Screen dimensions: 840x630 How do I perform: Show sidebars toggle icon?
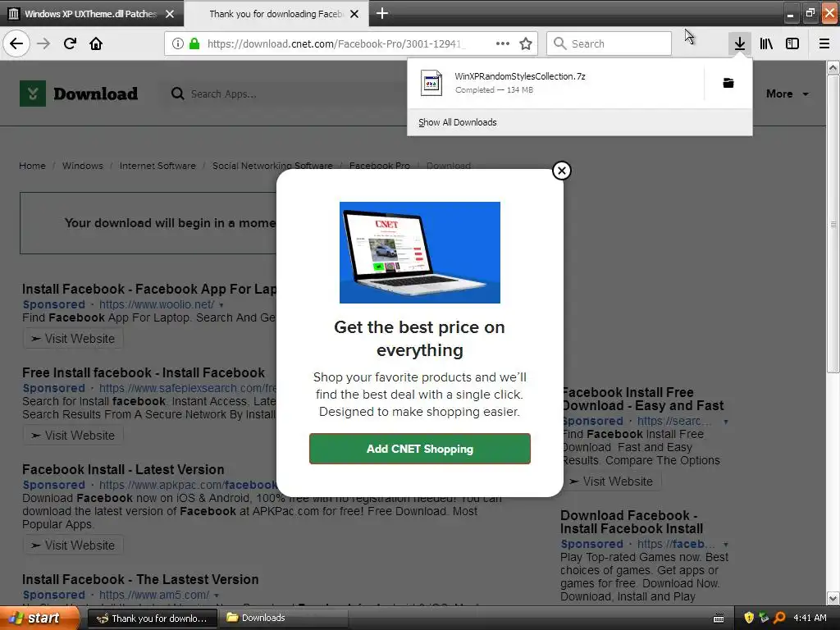pos(792,43)
